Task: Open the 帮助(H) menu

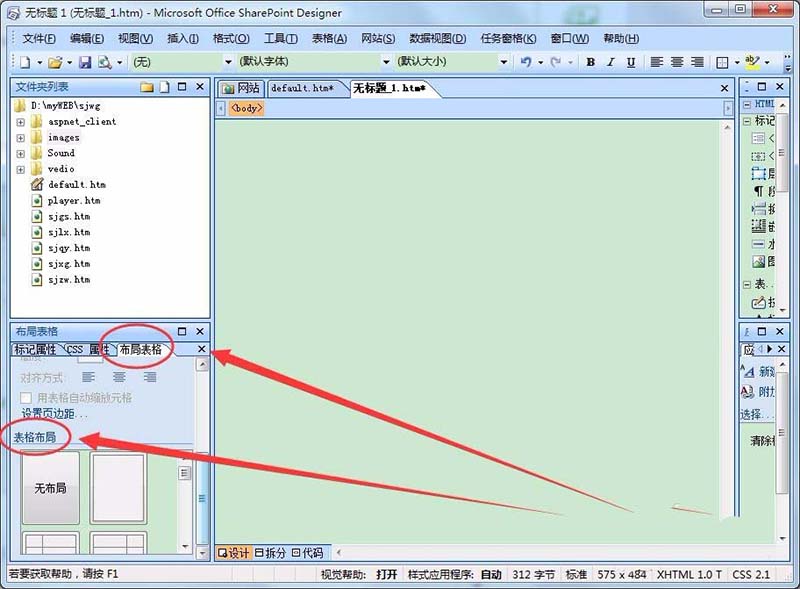Action: click(x=621, y=38)
